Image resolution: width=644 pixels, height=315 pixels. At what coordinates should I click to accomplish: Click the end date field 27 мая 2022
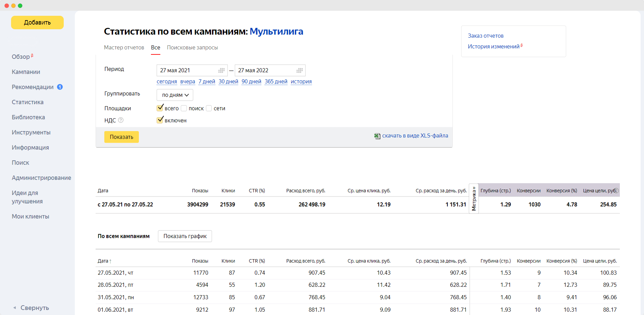(x=270, y=71)
